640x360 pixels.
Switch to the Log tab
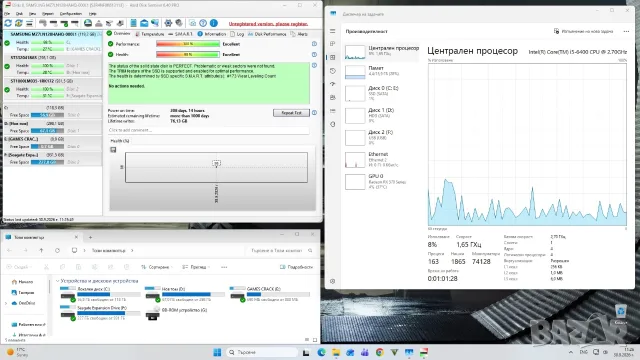tap(237, 34)
